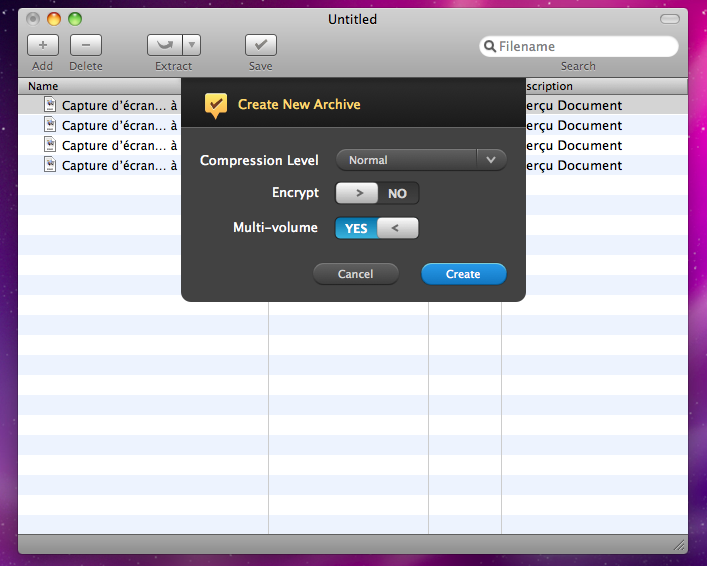The height and width of the screenshot is (566, 707).
Task: Click the magnifying glass search icon
Action: (490, 46)
